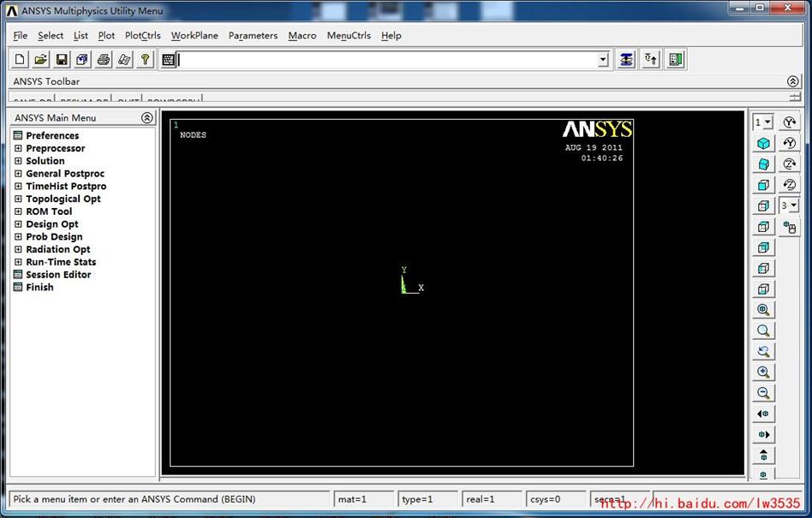
Task: Click the Fit View magnifier icon
Action: (763, 309)
